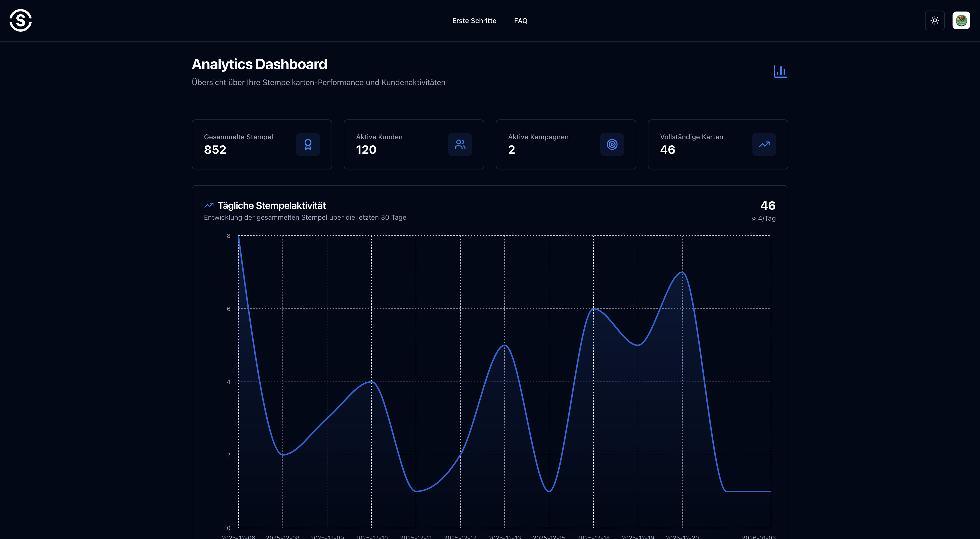The height and width of the screenshot is (539, 980).
Task: Open the profile avatar in the top right
Action: click(x=961, y=20)
